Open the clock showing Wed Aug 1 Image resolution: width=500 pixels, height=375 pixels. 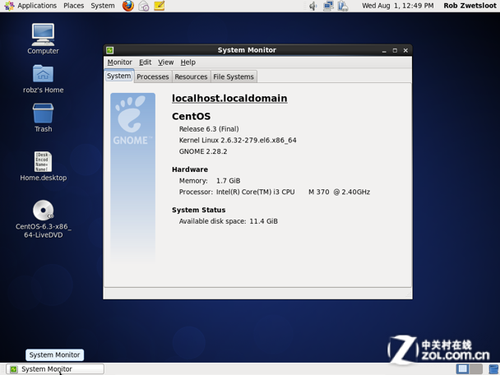coord(398,6)
